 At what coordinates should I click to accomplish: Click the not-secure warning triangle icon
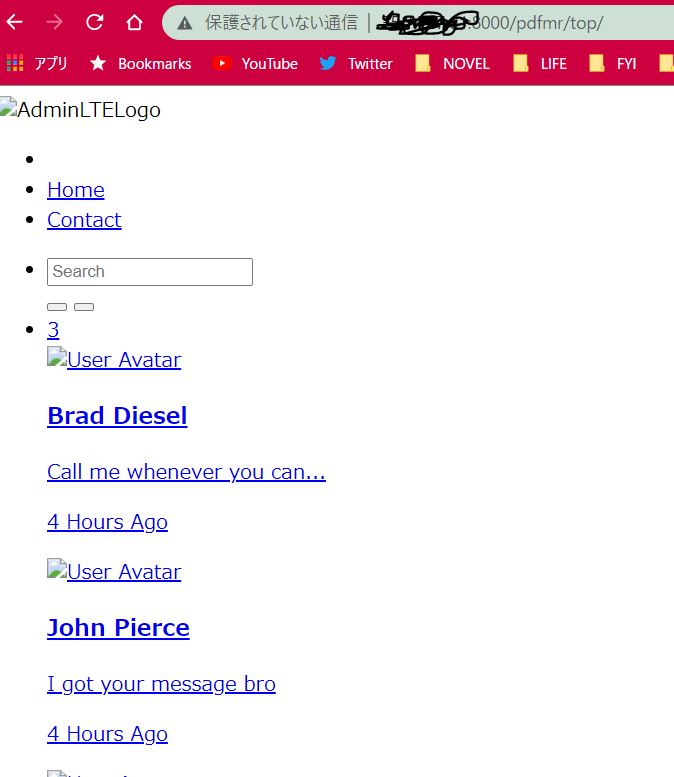coord(185,23)
